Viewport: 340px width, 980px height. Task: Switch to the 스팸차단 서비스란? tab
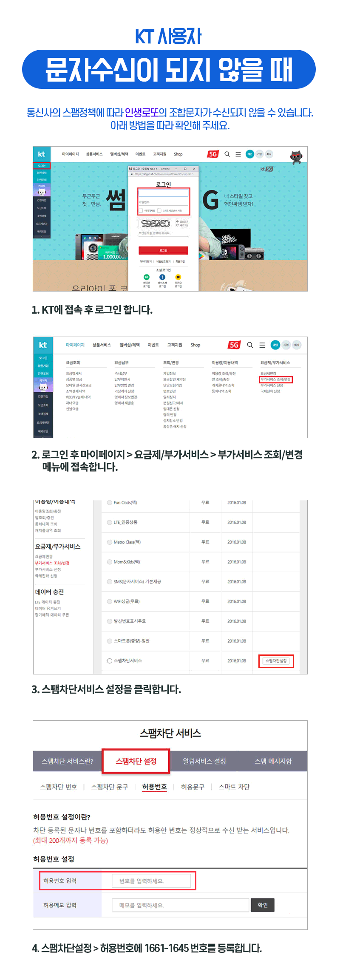[x=68, y=761]
